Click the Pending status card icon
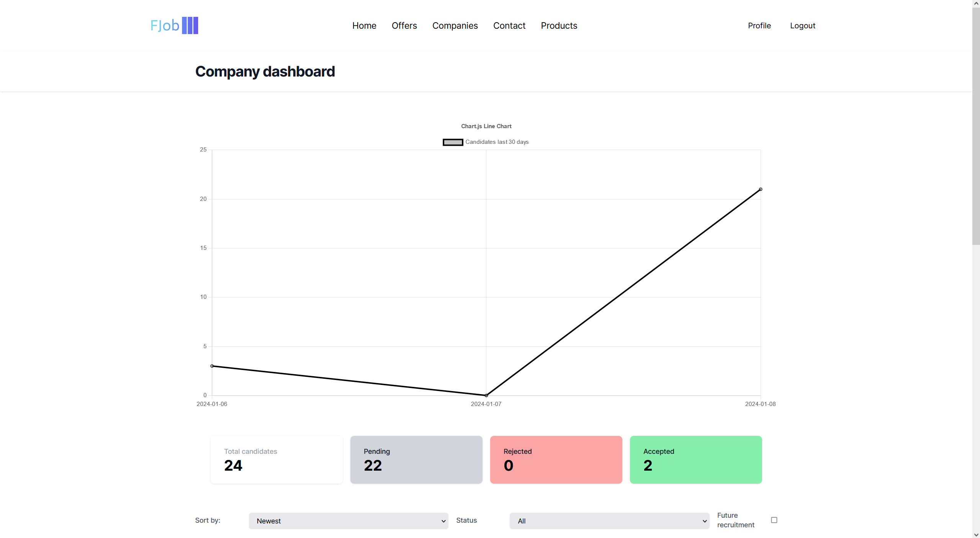980x538 pixels. click(416, 460)
